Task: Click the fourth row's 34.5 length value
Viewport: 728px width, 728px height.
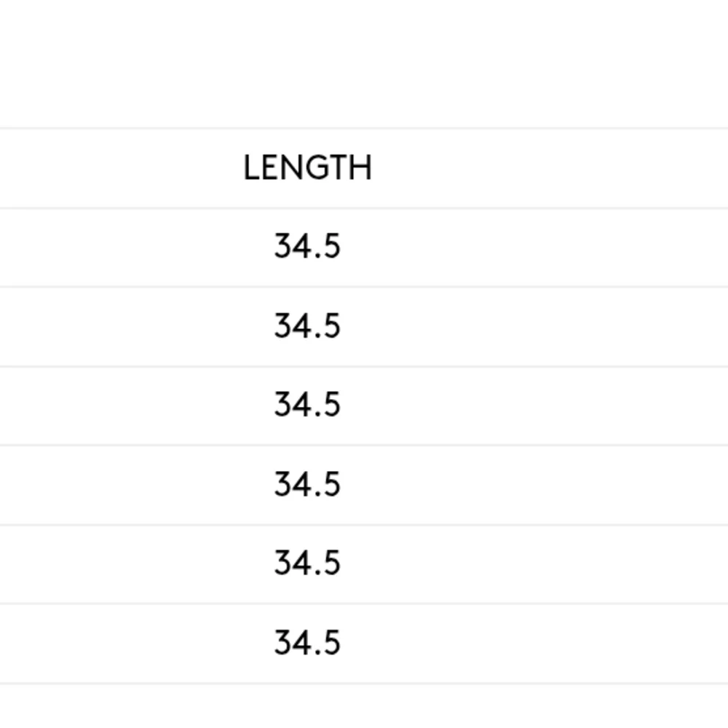Action: pyautogui.click(x=307, y=484)
